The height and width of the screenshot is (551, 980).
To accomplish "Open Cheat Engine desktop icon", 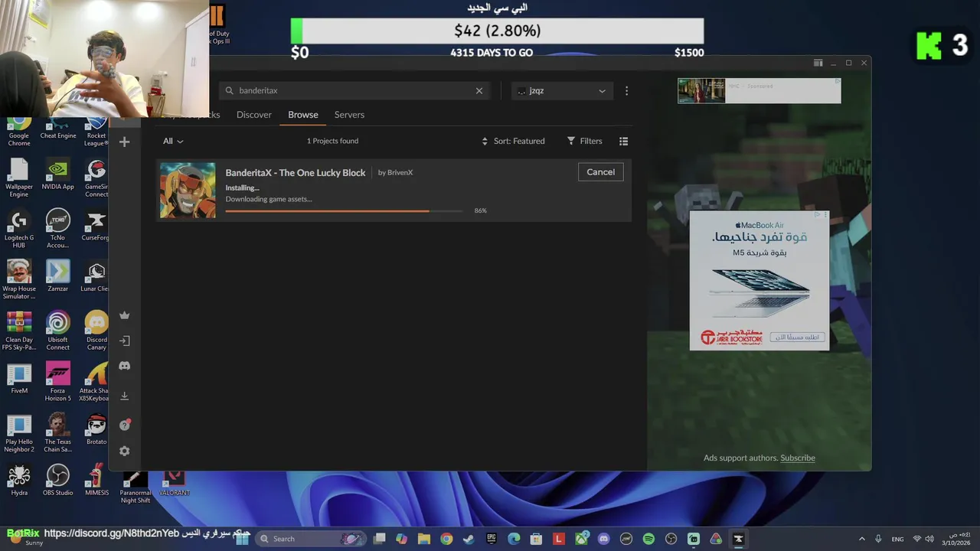I will (58, 130).
